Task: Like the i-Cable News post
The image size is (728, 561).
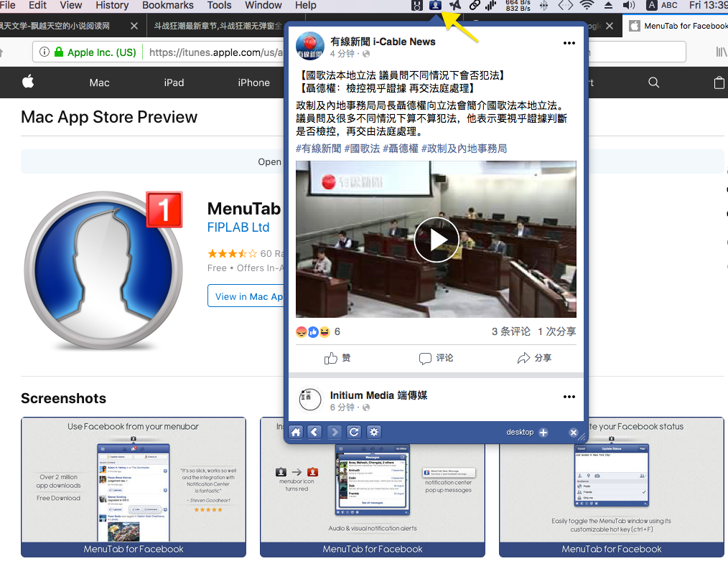Action: 337,358
